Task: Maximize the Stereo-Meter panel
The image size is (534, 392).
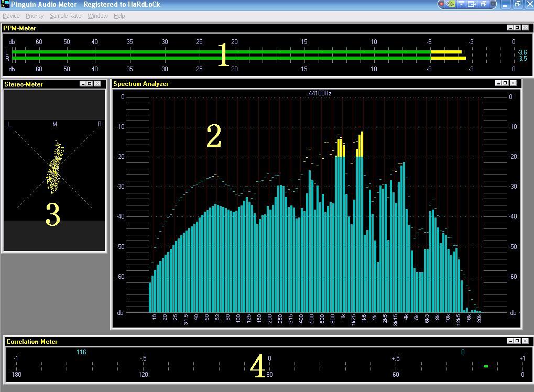Action: point(90,83)
